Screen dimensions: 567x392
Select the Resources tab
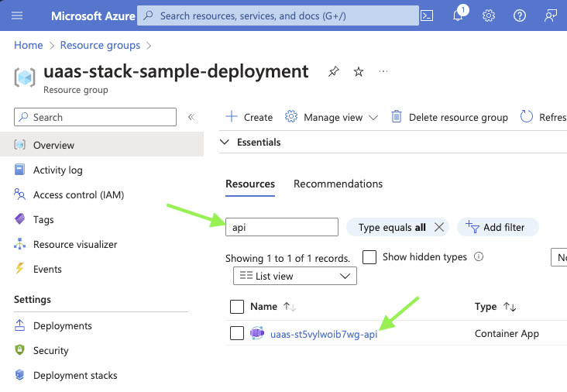point(250,184)
